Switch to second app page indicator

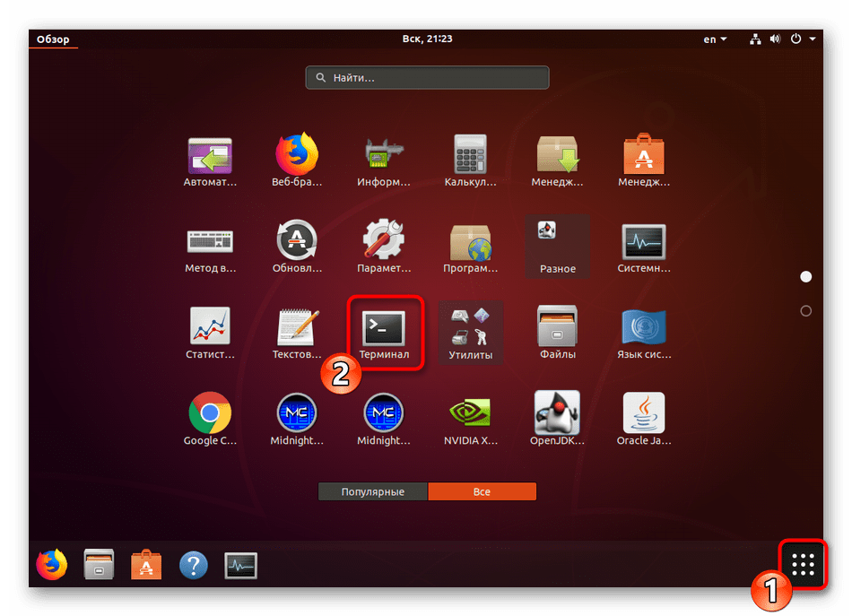(805, 311)
